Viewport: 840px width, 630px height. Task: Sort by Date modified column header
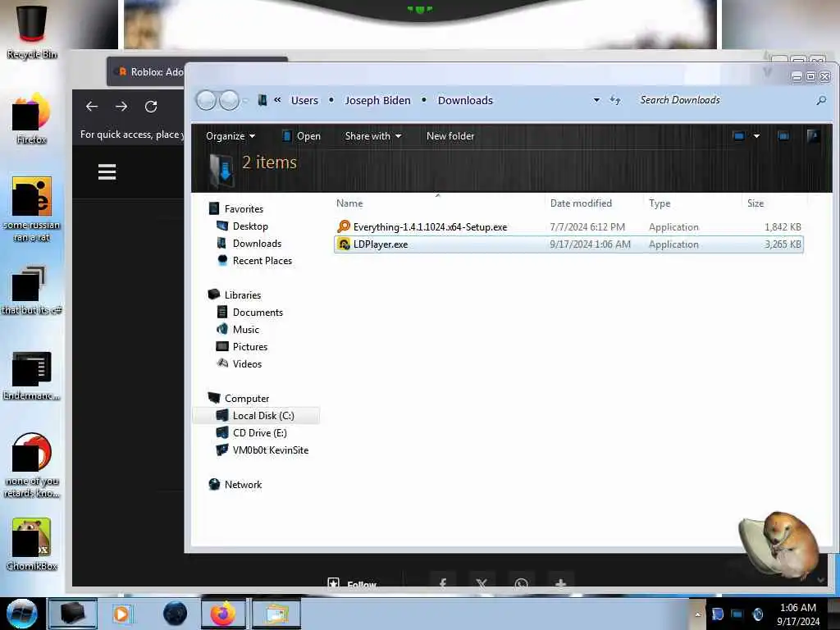[x=581, y=203]
